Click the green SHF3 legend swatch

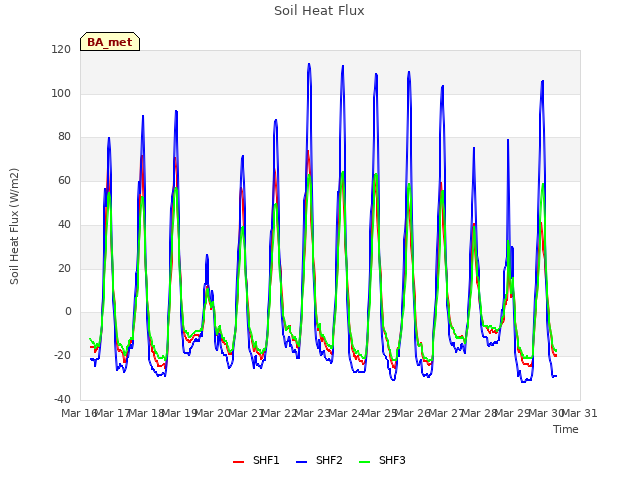point(364,462)
